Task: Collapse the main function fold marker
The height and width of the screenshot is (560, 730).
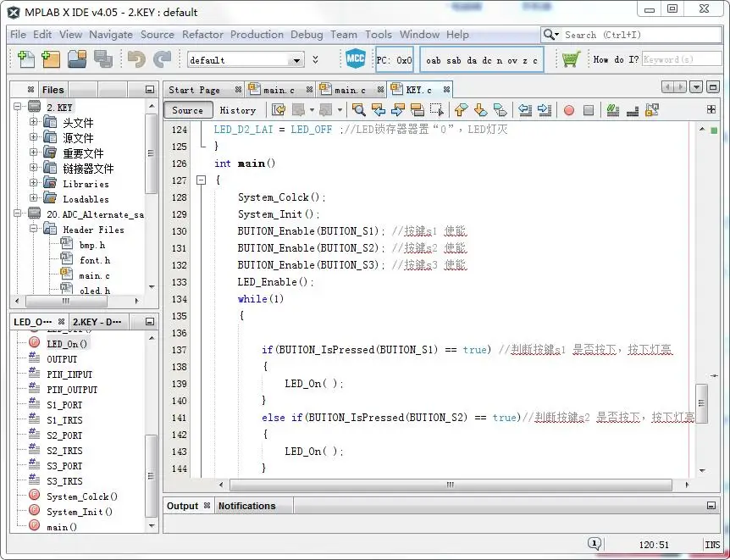Action: click(201, 180)
